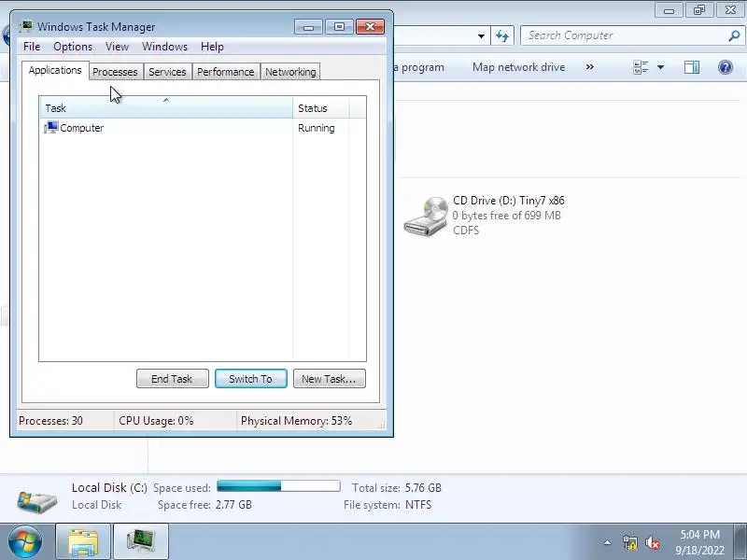This screenshot has height=560, width=747.
Task: Click Processes: 30 in the status bar
Action: [51, 421]
